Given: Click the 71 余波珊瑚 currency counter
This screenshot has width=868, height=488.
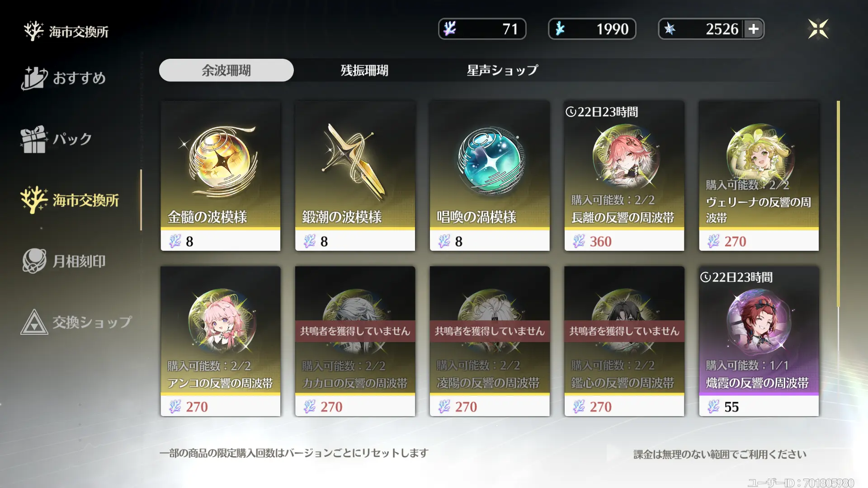Looking at the screenshot, I should coord(482,29).
